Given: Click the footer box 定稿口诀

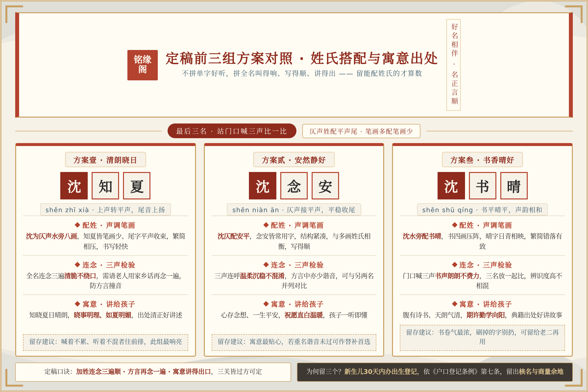Looking at the screenshot, I should tap(153, 372).
